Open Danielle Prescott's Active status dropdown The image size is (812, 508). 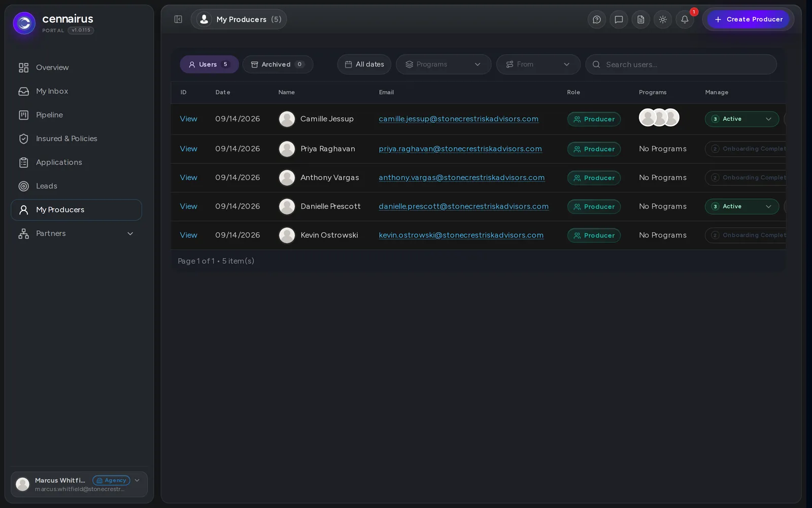click(741, 206)
